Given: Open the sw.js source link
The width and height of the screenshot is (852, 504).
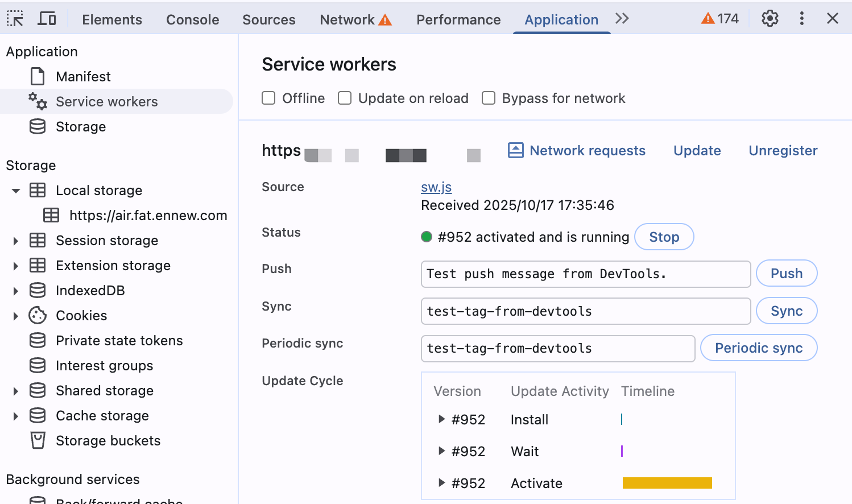Looking at the screenshot, I should [x=436, y=187].
